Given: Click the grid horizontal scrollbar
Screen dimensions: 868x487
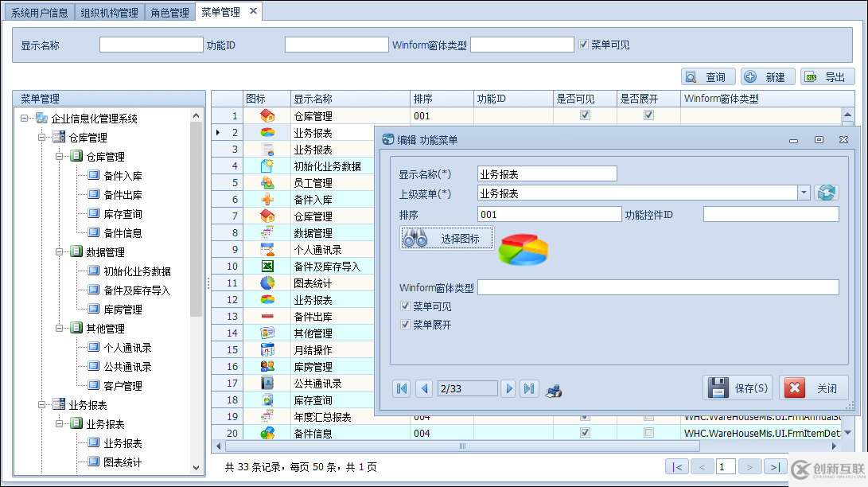Looking at the screenshot, I should pos(462,446).
